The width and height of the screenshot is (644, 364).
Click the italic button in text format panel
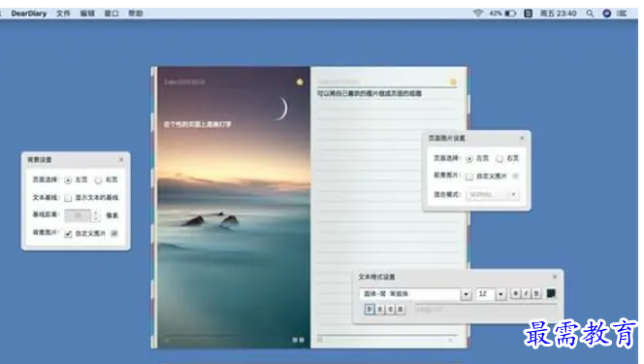coord(526,293)
